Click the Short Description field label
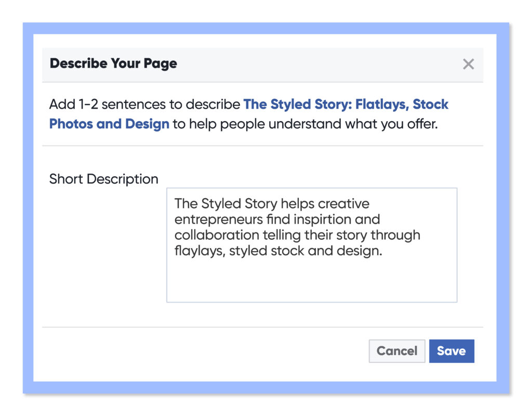 point(103,179)
